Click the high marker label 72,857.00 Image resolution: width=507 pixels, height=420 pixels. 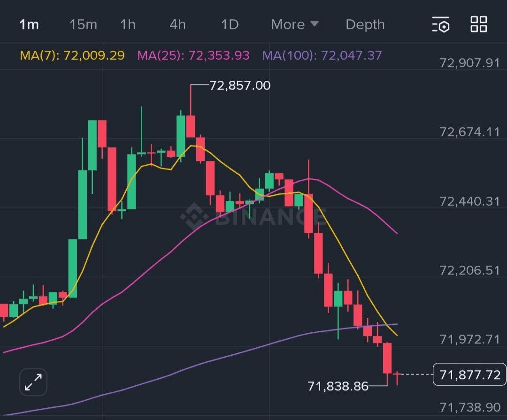click(240, 85)
